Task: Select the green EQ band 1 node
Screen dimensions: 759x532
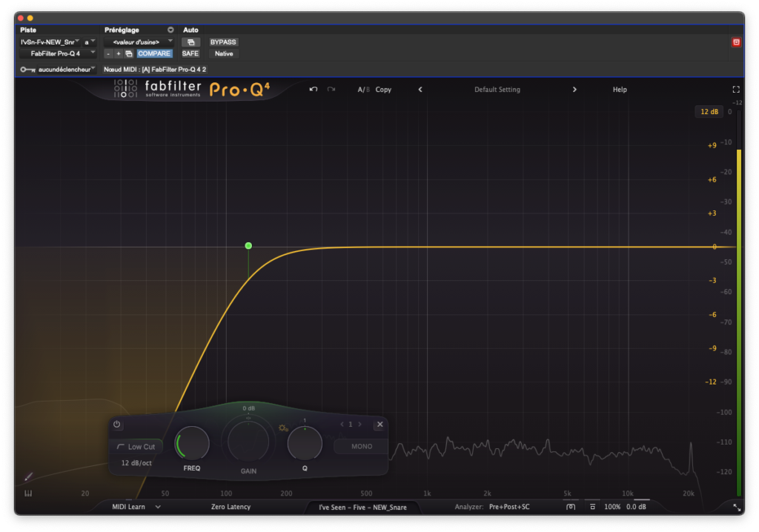Action: [x=248, y=246]
